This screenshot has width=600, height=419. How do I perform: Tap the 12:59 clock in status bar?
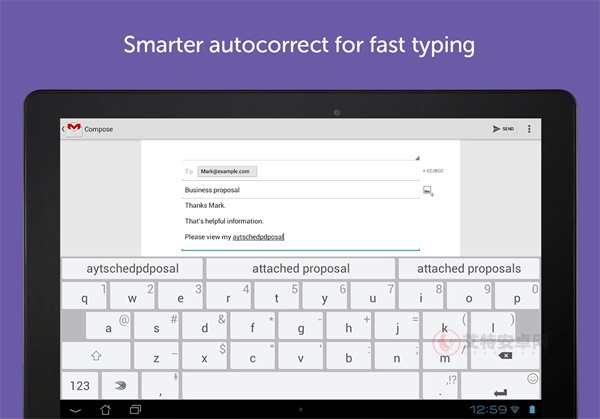488,410
